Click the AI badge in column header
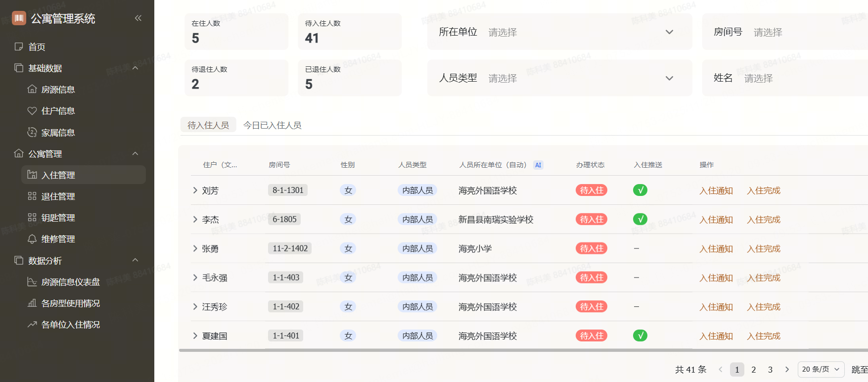Screen dimensions: 868x382 point(538,165)
